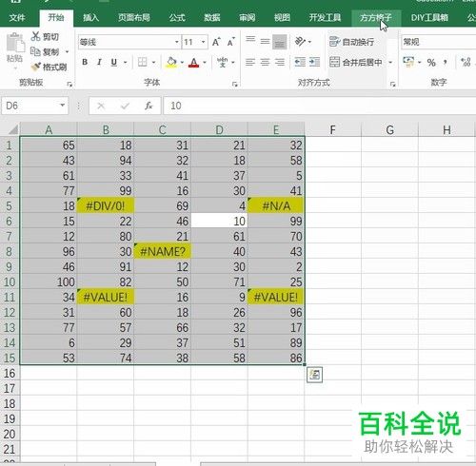This screenshot has width=476, height=466.
Task: Click the red font color A
Action: [193, 62]
